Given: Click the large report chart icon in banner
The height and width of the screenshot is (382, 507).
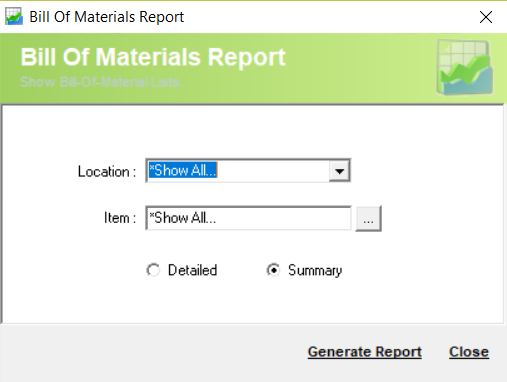Looking at the screenshot, I should click(x=465, y=68).
